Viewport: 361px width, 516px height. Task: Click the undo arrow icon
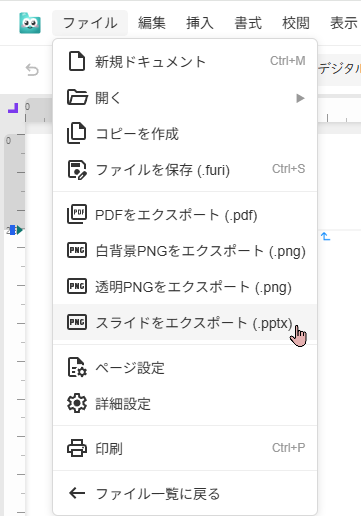[32, 70]
